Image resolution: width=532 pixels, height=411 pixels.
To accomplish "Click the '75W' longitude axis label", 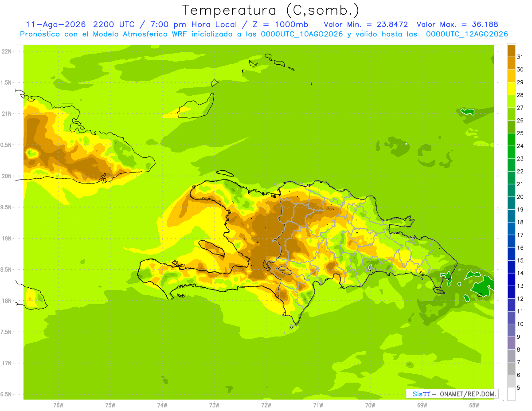I will pyautogui.click(x=110, y=405).
